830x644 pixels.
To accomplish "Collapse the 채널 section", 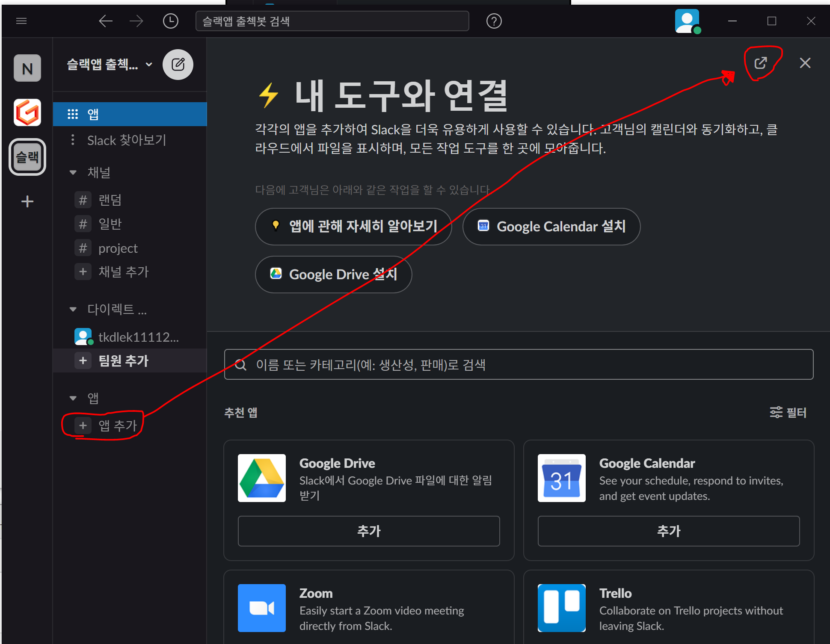I will point(73,173).
